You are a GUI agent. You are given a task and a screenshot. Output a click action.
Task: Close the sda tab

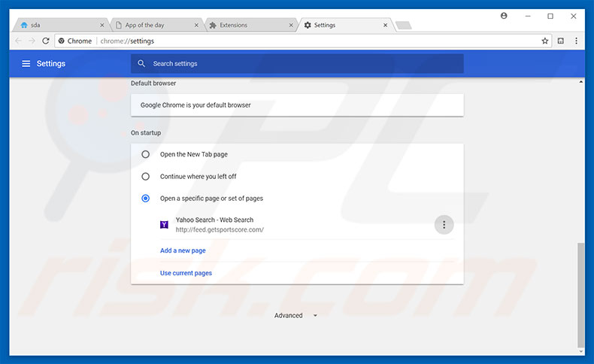tap(102, 25)
